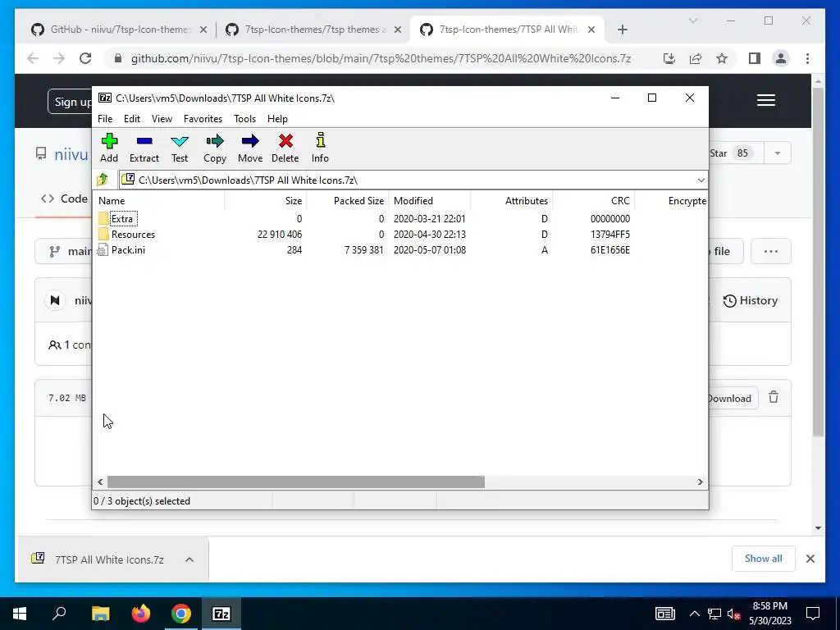Click the share page icon in Chrome
Viewport: 840px width, 630px height.
[x=696, y=58]
